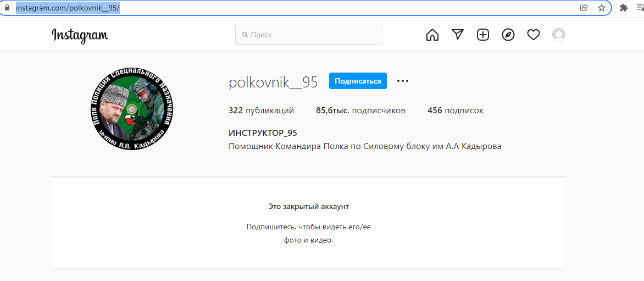Open the Explore compass icon
The width and height of the screenshot is (644, 281).
pos(508,35)
